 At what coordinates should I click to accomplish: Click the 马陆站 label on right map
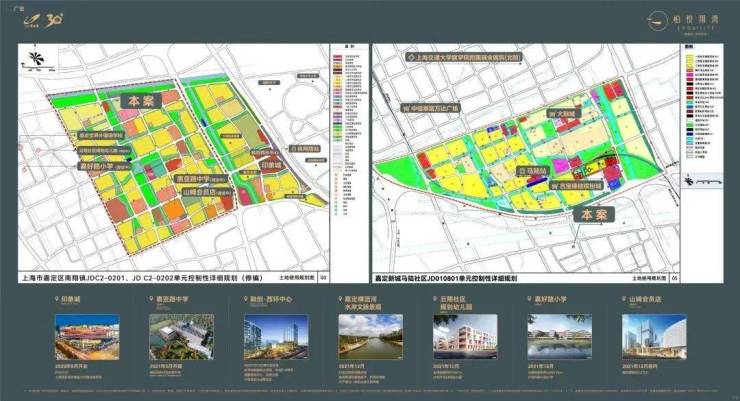pos(532,171)
